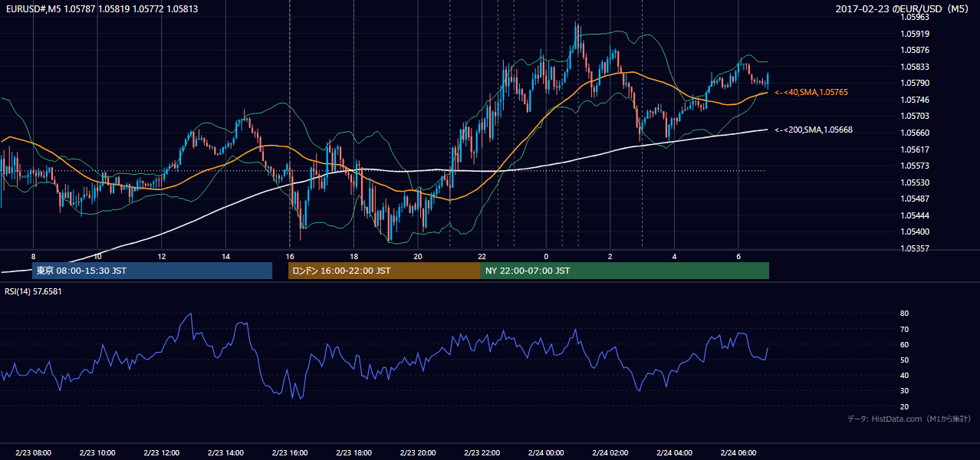This screenshot has width=980, height=460.
Task: Click the 1.05357 price axis label
Action: (916, 248)
